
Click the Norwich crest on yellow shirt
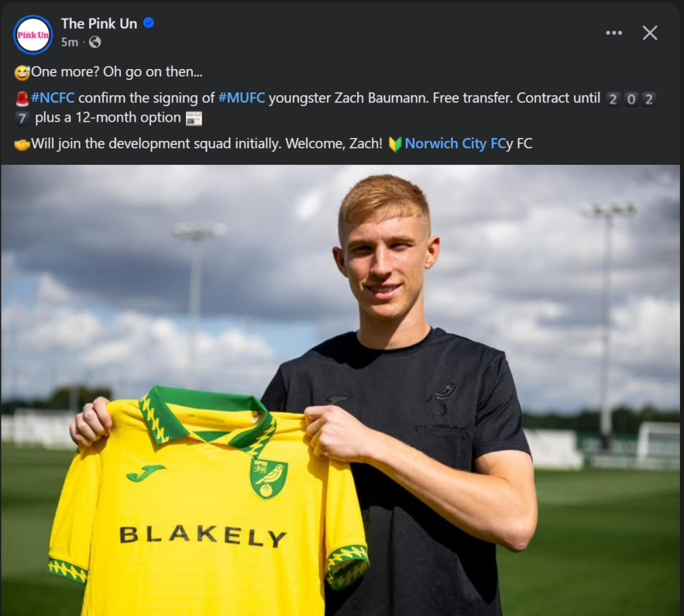pyautogui.click(x=268, y=477)
